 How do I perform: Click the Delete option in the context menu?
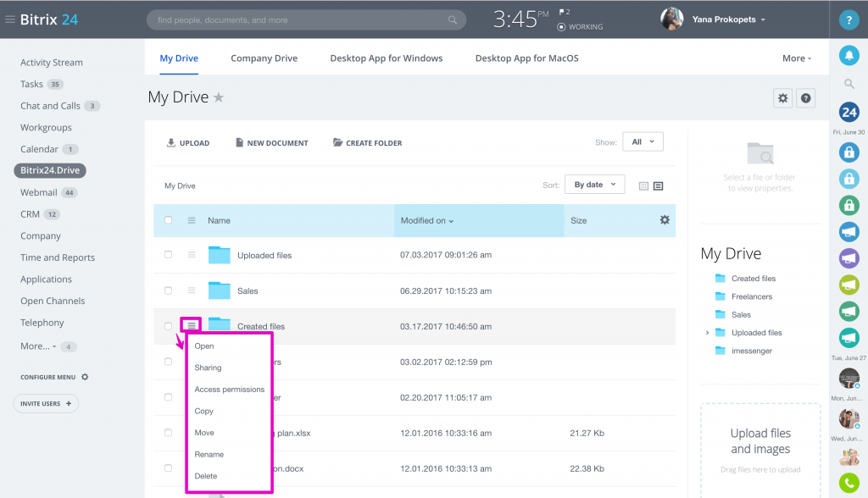click(x=206, y=476)
